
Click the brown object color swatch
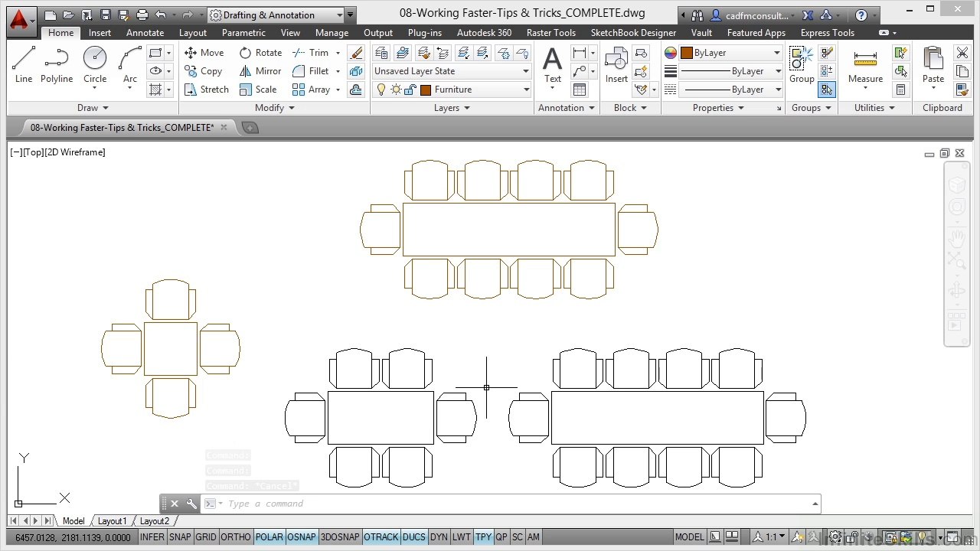[x=687, y=53]
